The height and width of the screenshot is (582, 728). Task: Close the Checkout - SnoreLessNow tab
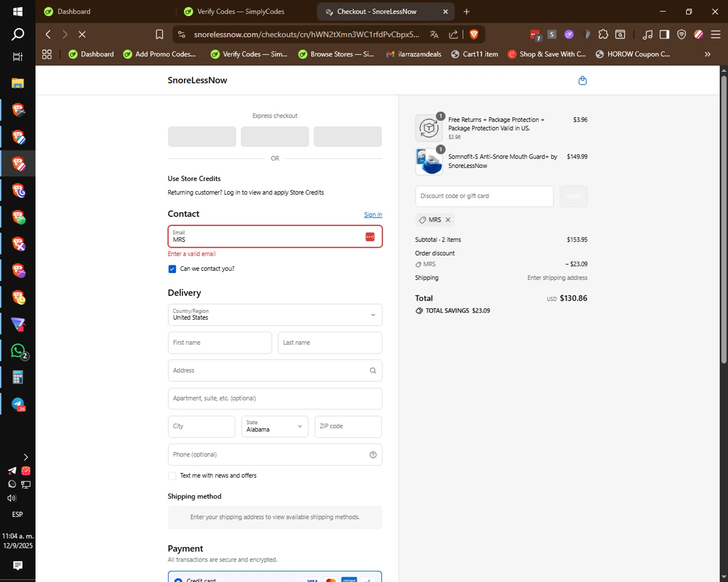pos(446,12)
